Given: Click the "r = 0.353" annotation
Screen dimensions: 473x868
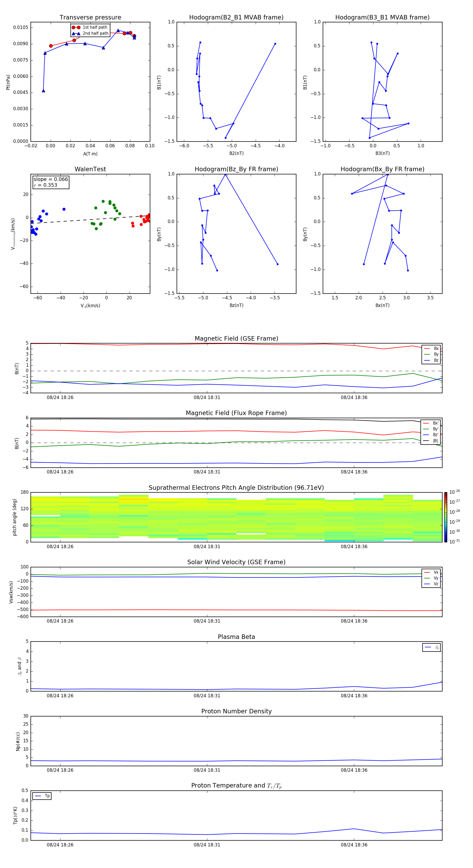Looking at the screenshot, I should coord(45,185).
